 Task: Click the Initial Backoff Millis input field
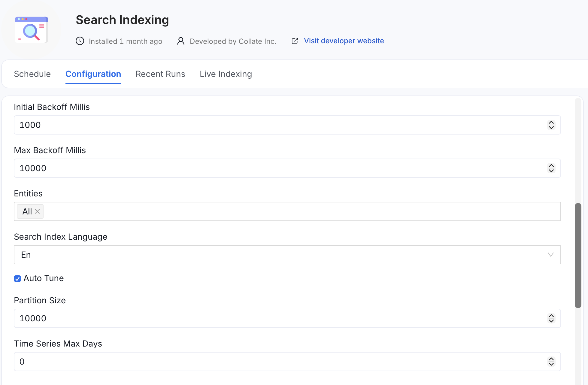pos(287,125)
